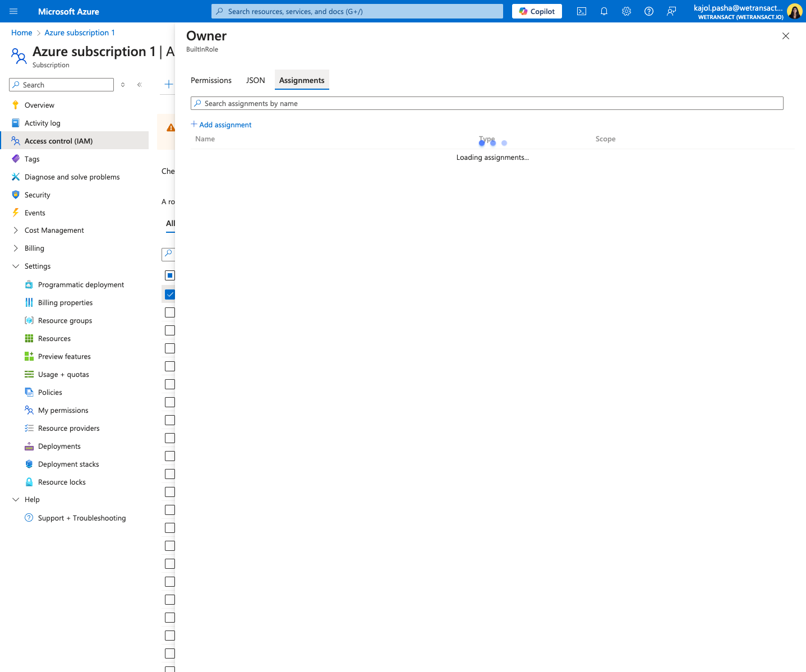The height and width of the screenshot is (672, 806).
Task: Expand the Cost Management section
Action: click(x=16, y=230)
